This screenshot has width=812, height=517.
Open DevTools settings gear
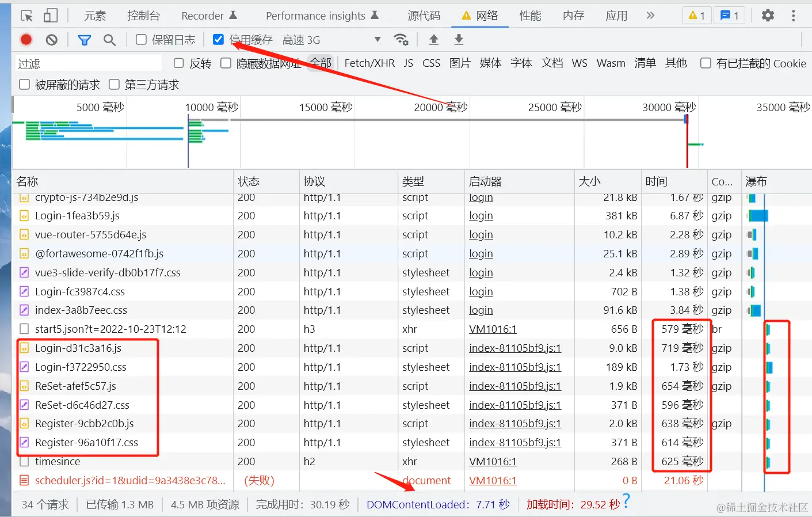click(768, 16)
